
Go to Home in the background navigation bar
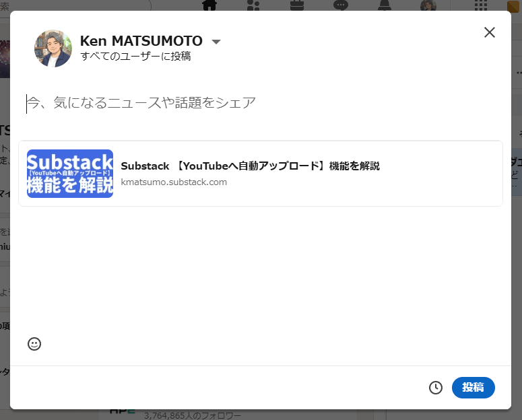point(209,5)
